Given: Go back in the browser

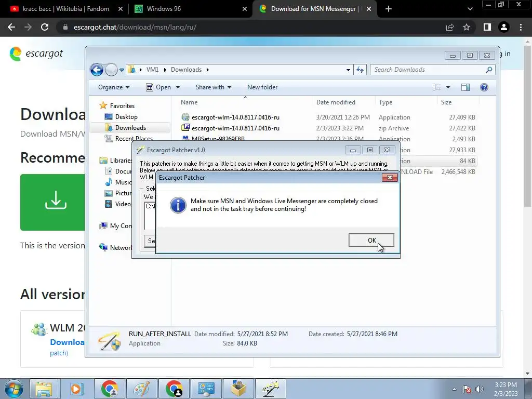Looking at the screenshot, I should click(11, 27).
